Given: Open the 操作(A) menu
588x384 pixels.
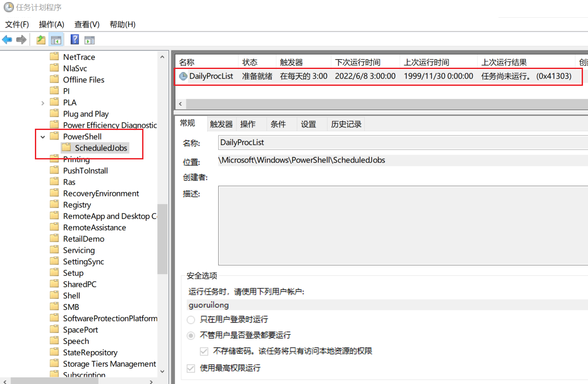Looking at the screenshot, I should click(51, 24).
